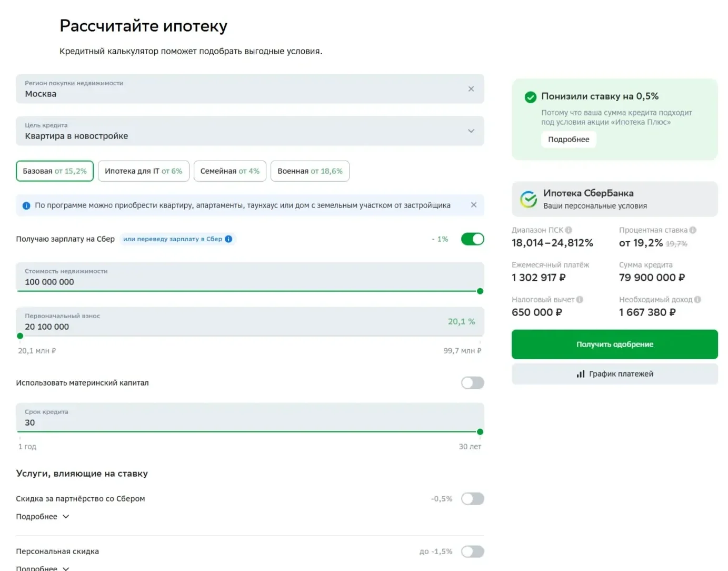Show info about Необходимый доход
728x571 pixels.
tap(697, 300)
